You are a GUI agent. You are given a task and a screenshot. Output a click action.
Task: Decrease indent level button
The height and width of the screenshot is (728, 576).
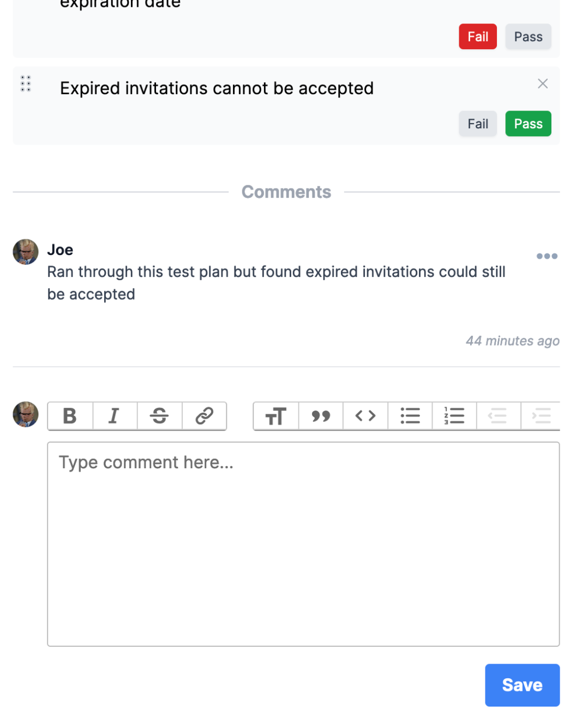tap(498, 416)
